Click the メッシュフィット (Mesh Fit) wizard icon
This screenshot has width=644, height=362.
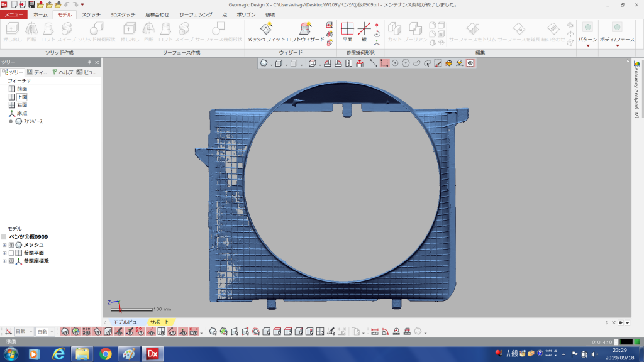[266, 30]
